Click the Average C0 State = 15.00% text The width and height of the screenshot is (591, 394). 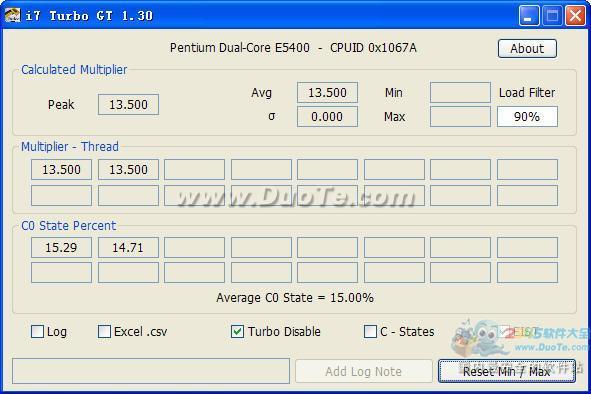(x=295, y=298)
